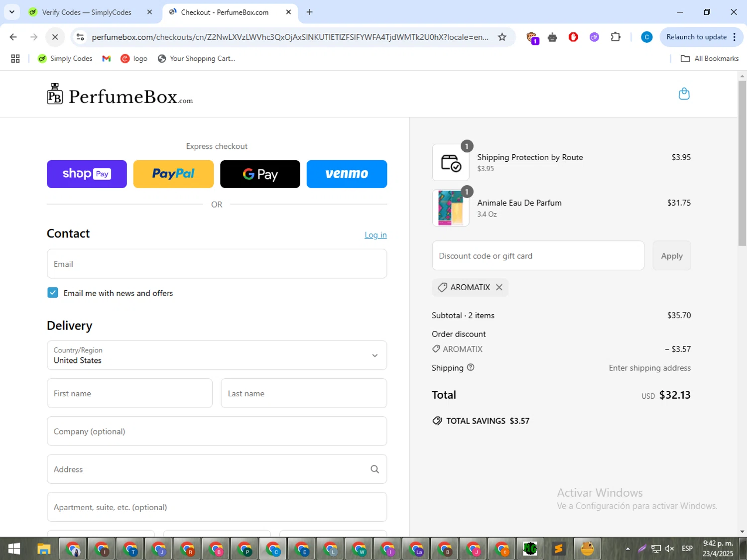Open the Your Shopping Cart bookmark
This screenshot has width=747, height=560.
pyautogui.click(x=197, y=59)
